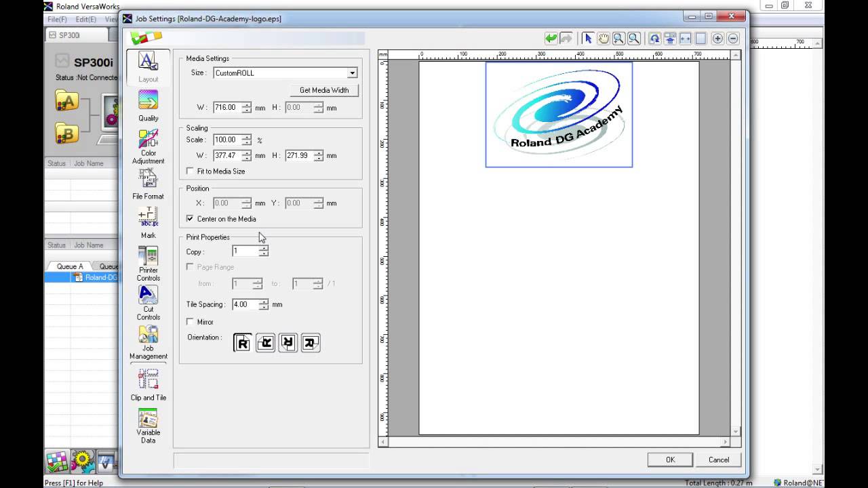
Task: Increase media width W stepper
Action: coord(246,104)
